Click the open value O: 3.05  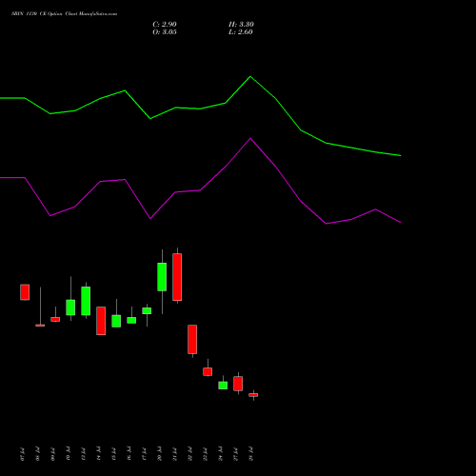[165, 32]
